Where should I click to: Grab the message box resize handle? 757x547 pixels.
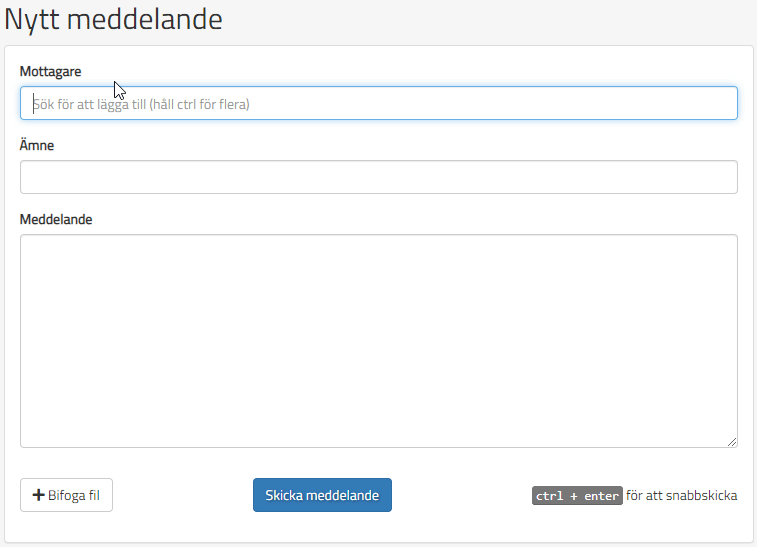point(732,442)
